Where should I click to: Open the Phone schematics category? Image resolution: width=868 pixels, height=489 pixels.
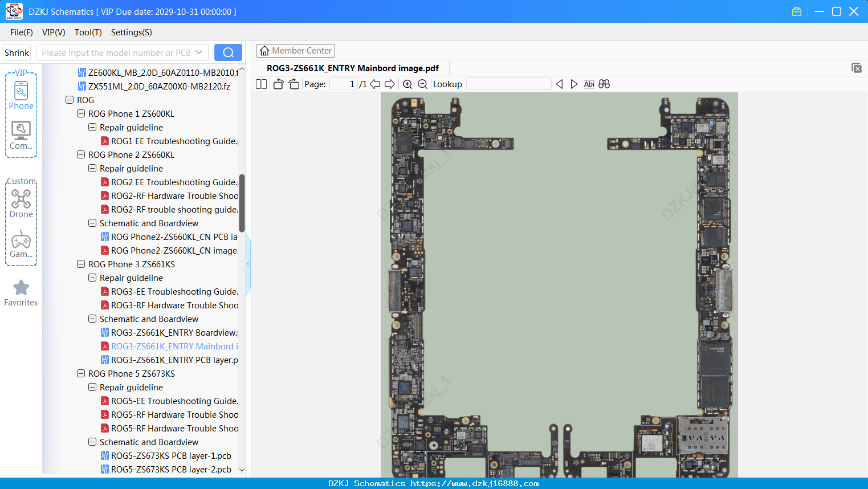click(21, 95)
